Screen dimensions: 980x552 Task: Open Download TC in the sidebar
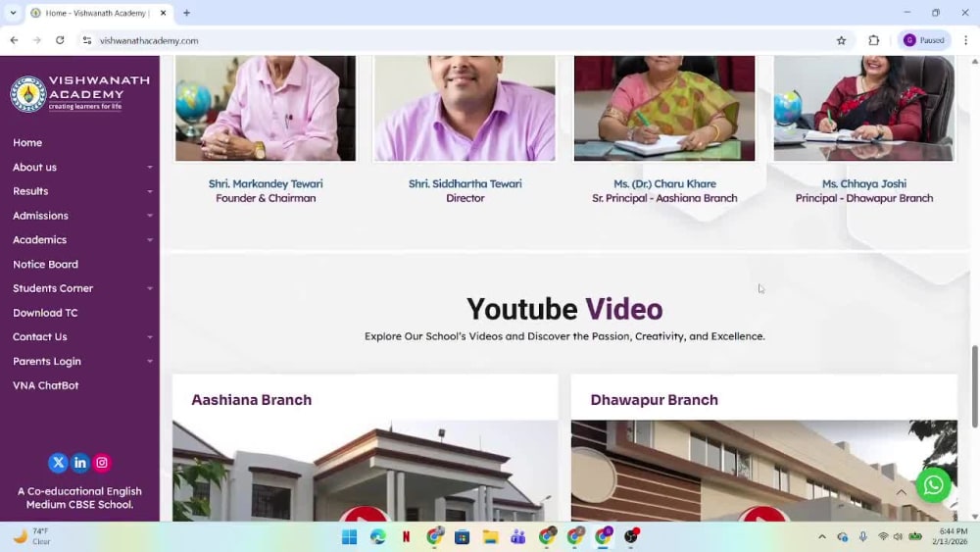45,313
